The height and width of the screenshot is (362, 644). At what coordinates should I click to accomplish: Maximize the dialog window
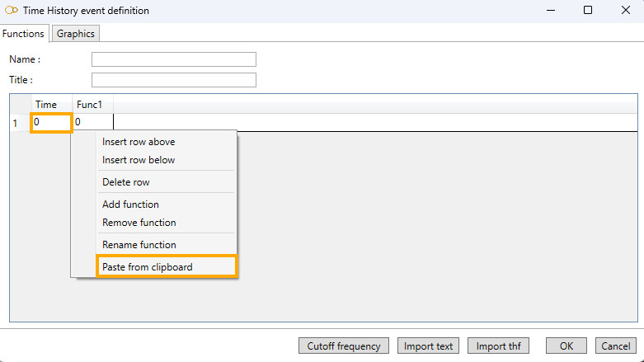coord(588,11)
